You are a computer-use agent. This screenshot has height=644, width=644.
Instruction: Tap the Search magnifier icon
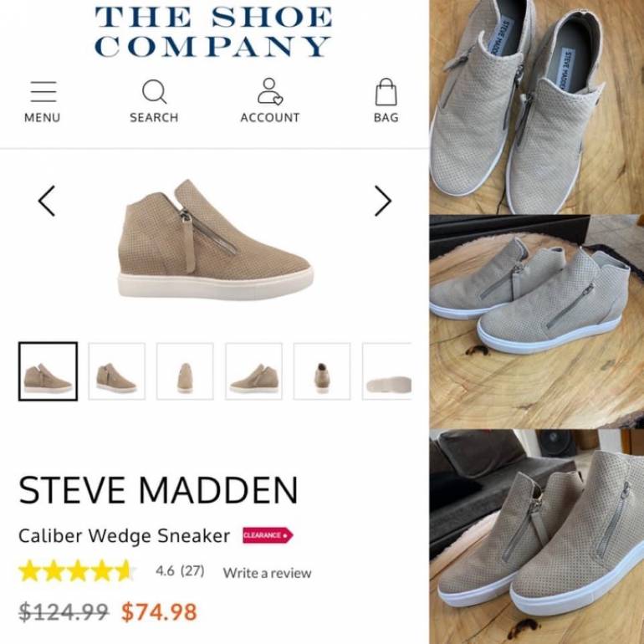tap(154, 92)
